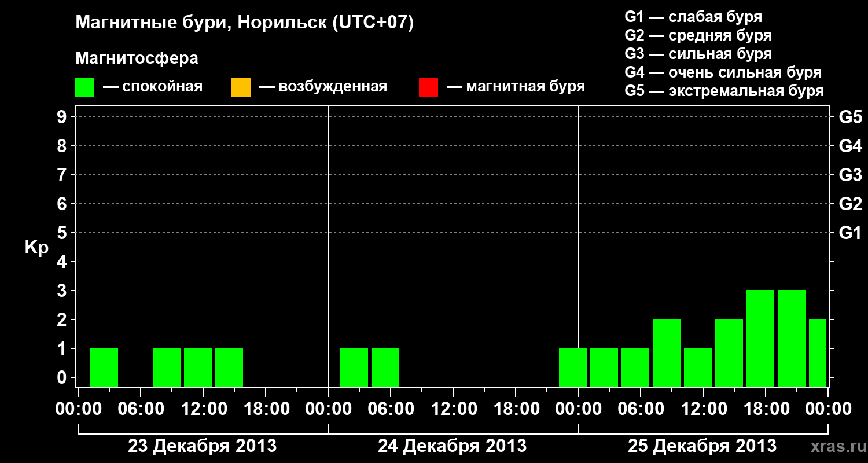Click the 'G1' tick label on right axis
This screenshot has width=868, height=463.
pos(850,233)
